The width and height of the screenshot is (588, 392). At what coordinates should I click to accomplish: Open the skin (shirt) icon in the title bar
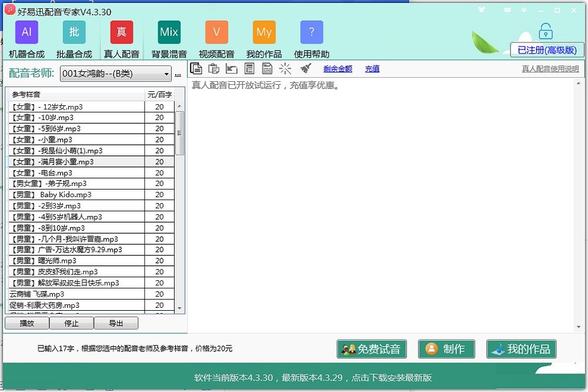pos(482,10)
